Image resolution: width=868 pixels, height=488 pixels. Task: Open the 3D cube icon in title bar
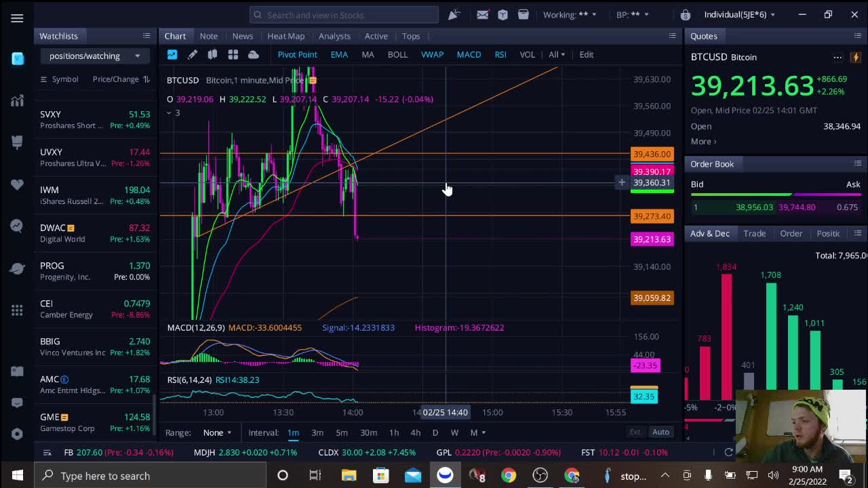(502, 14)
